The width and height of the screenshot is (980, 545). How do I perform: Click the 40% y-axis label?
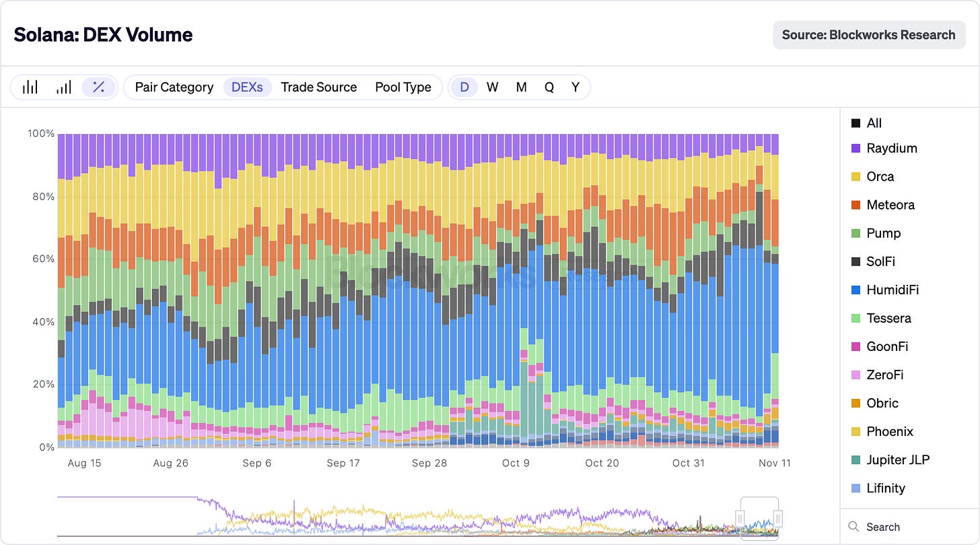[44, 322]
